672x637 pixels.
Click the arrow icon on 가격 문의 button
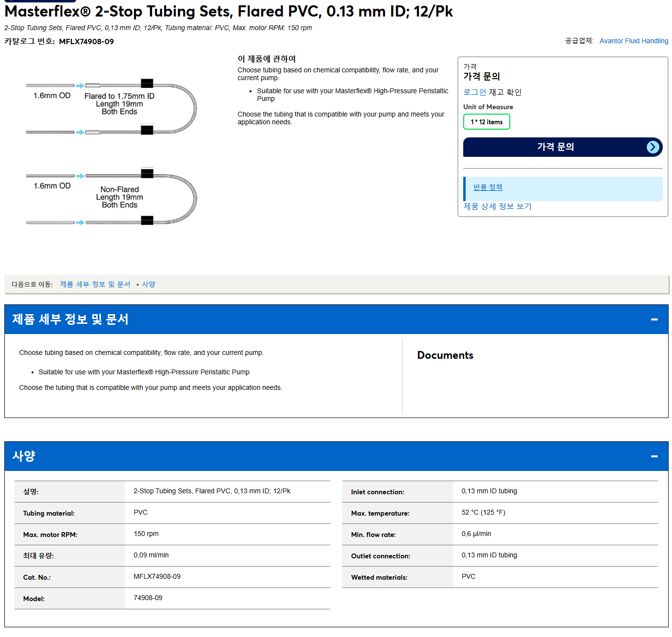point(653,147)
